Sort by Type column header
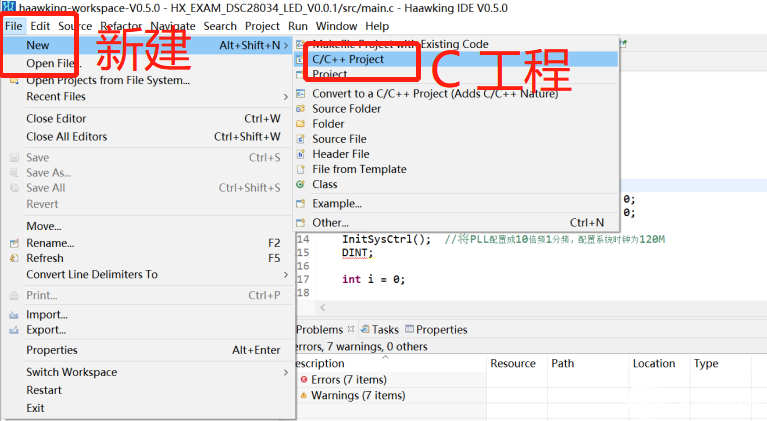 click(706, 363)
